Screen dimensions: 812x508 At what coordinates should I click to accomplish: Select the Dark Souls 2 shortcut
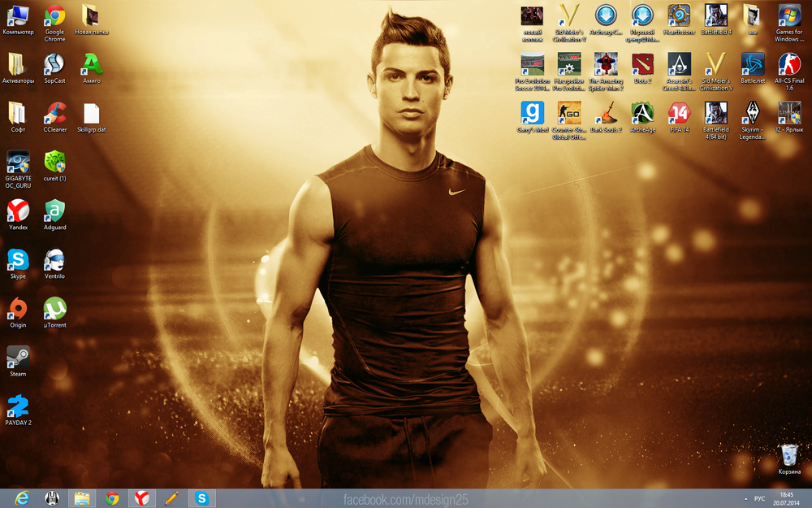point(606,114)
